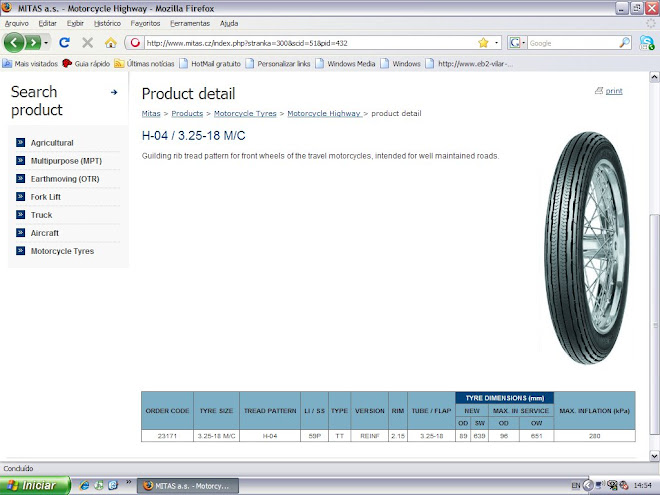Open the Ajuda menu
Image resolution: width=660 pixels, height=495 pixels.
[229, 24]
